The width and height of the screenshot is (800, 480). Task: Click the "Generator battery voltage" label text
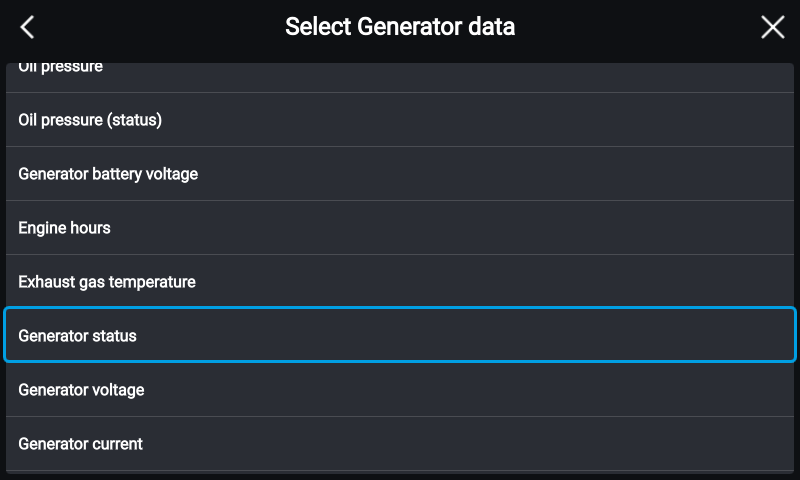[108, 174]
